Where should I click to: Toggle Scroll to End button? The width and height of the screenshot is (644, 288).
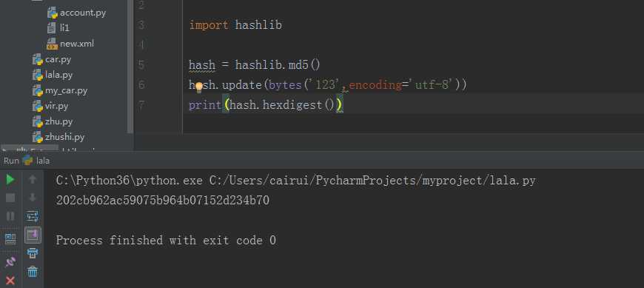click(33, 235)
